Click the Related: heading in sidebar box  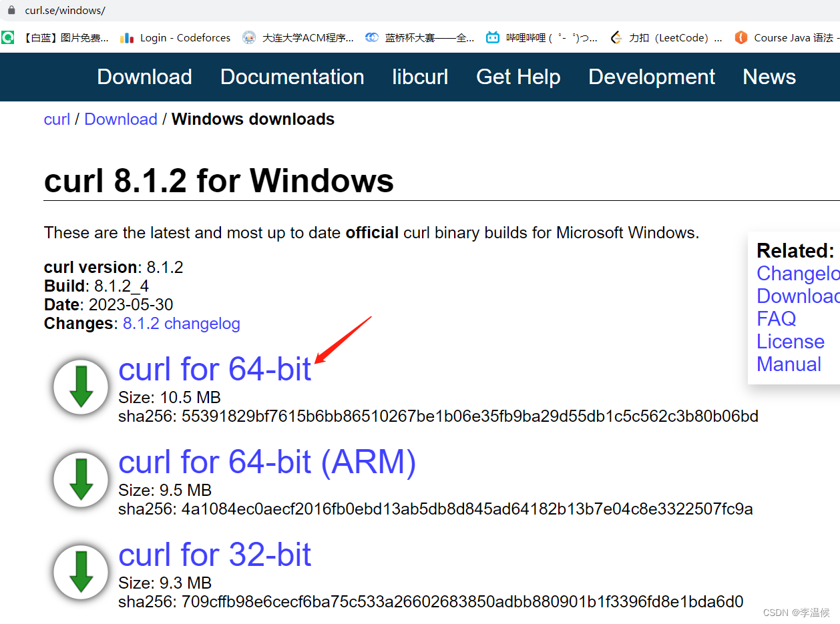coord(795,251)
